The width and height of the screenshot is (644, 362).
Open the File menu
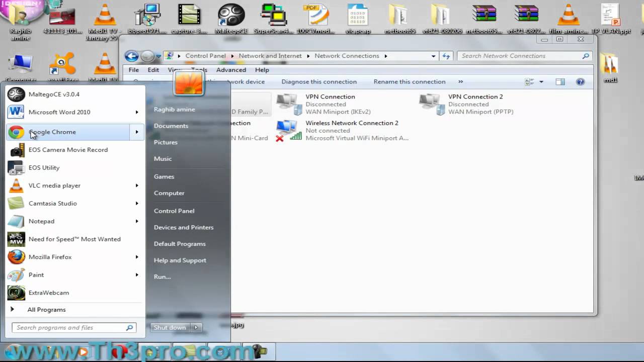133,70
